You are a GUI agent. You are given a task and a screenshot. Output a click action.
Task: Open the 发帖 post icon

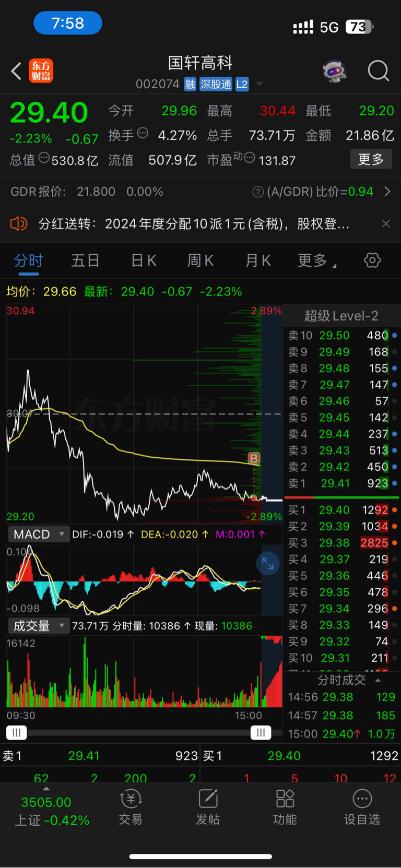[208, 807]
